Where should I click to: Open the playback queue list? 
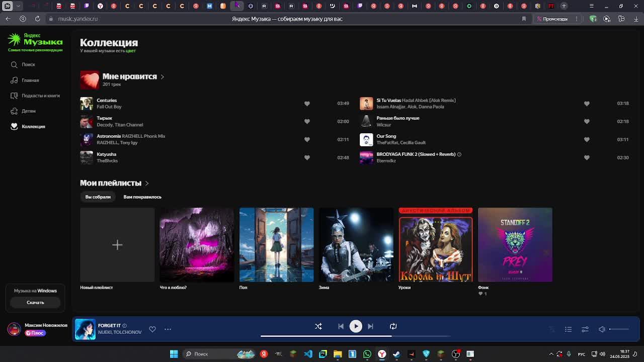coord(568,329)
